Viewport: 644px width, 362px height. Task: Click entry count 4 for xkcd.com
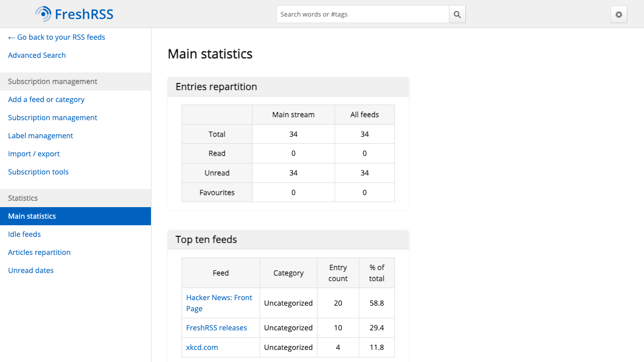338,347
